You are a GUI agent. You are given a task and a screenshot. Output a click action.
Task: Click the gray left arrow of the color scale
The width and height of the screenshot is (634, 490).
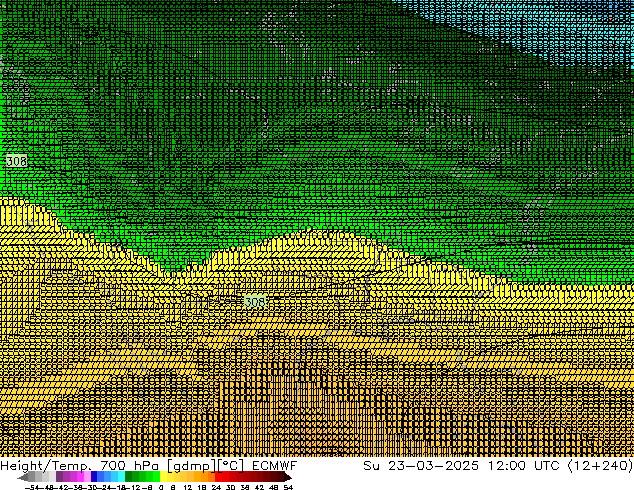click(x=23, y=477)
